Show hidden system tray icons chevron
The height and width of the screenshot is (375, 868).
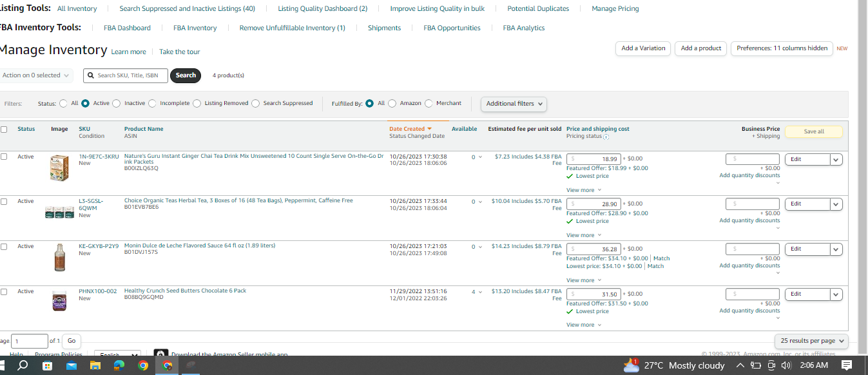tap(740, 365)
